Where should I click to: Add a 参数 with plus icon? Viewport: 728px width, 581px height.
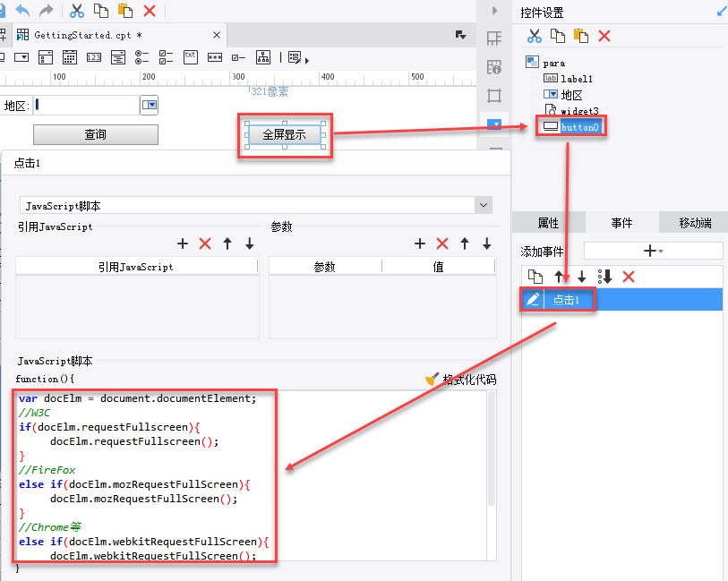coord(420,244)
